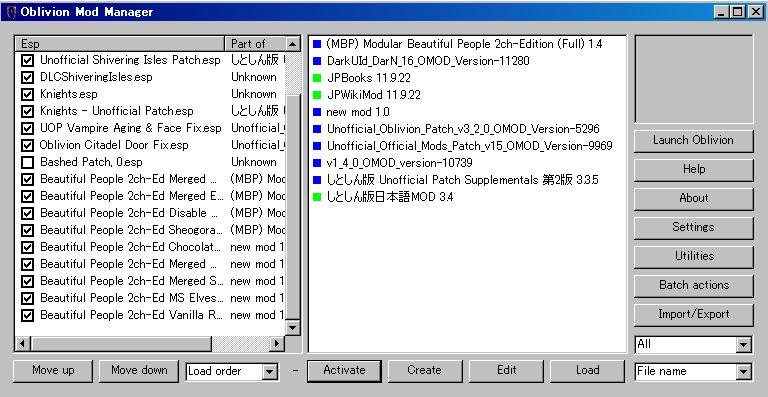Toggle the Knights.esp checkbox
Viewport: 768px width, 397px height.
tap(27, 94)
